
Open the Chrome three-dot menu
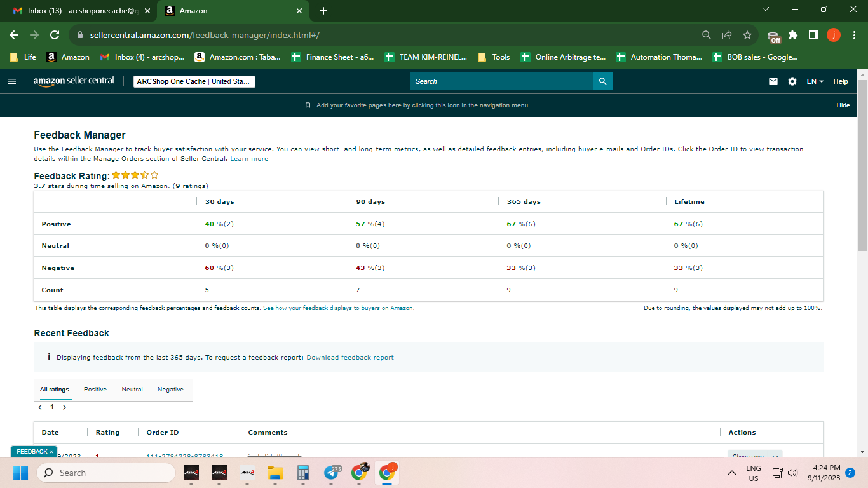click(853, 35)
